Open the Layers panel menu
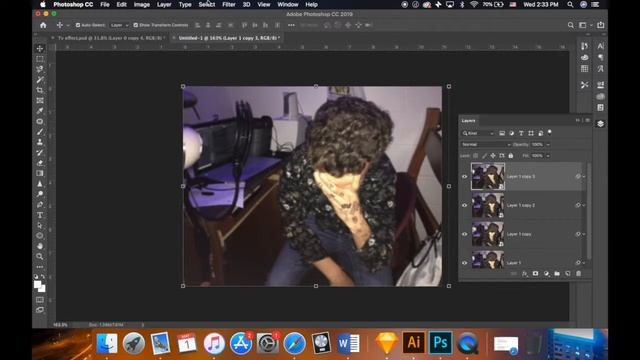640x360 pixels. pos(588,120)
